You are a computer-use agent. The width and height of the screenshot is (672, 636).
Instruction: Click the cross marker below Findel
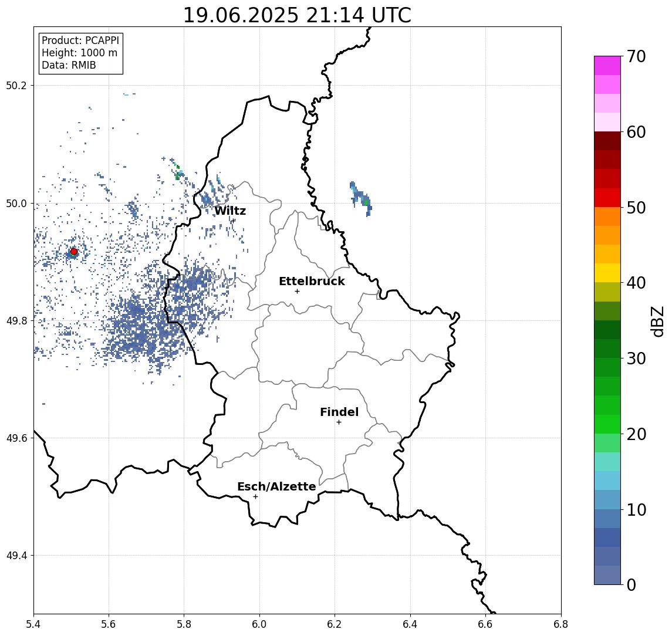point(339,422)
